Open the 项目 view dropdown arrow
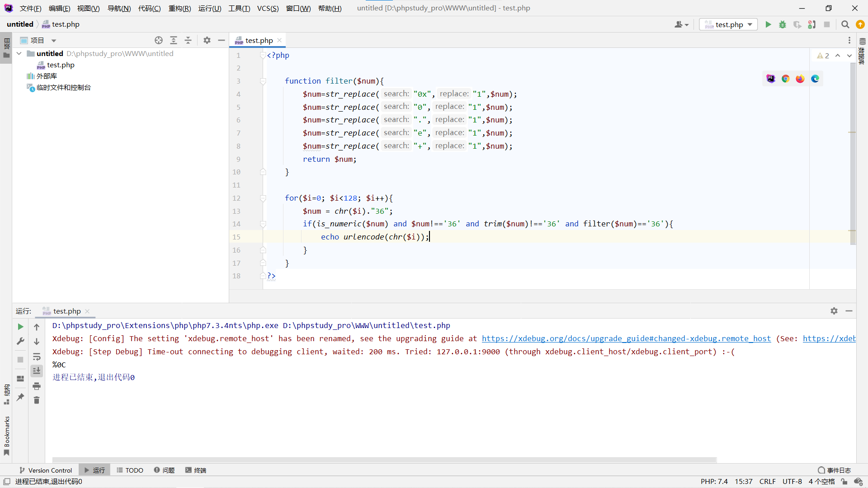 [54, 41]
